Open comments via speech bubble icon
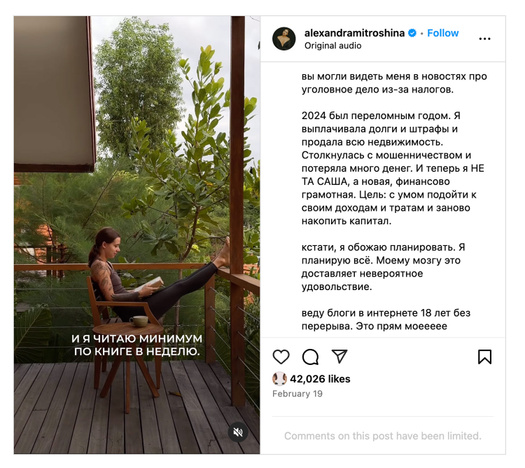Image resolution: width=525 pixels, height=468 pixels. point(310,357)
